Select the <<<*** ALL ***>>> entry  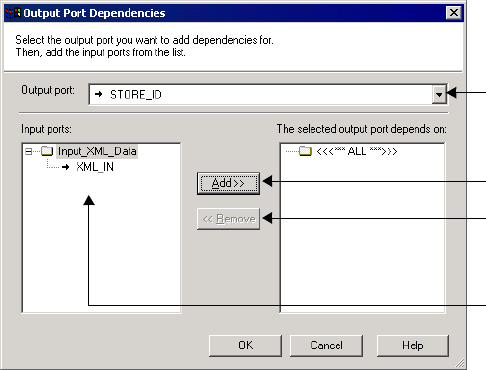(357, 151)
